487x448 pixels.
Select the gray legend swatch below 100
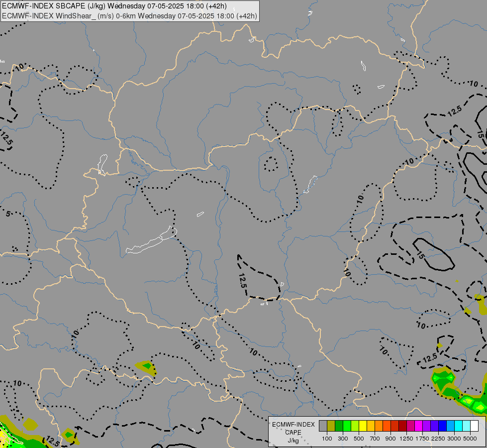pyautogui.click(x=323, y=426)
